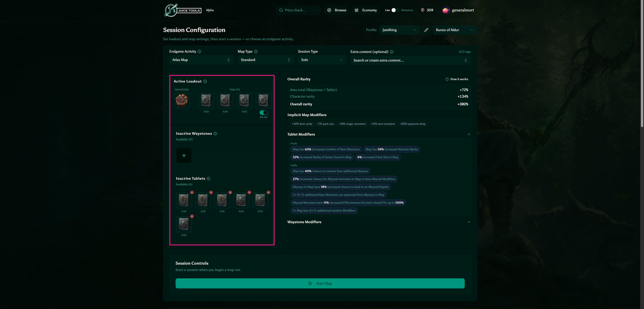
Task: Open Endgame Activity Atlas Map dropdown
Action: point(201,60)
